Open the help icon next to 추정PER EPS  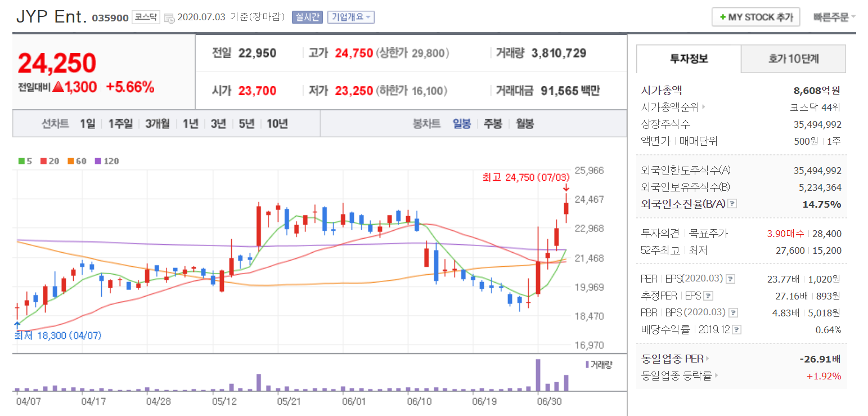708,296
